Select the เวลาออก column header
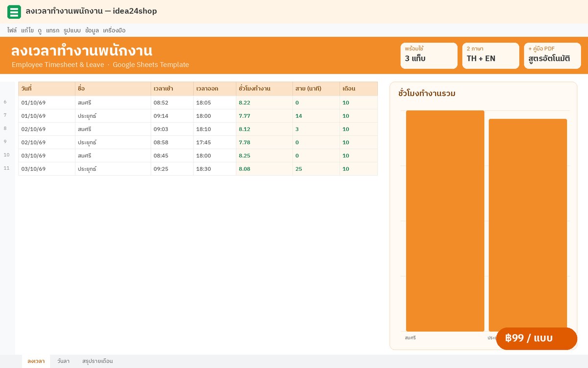The width and height of the screenshot is (588, 368). point(215,89)
